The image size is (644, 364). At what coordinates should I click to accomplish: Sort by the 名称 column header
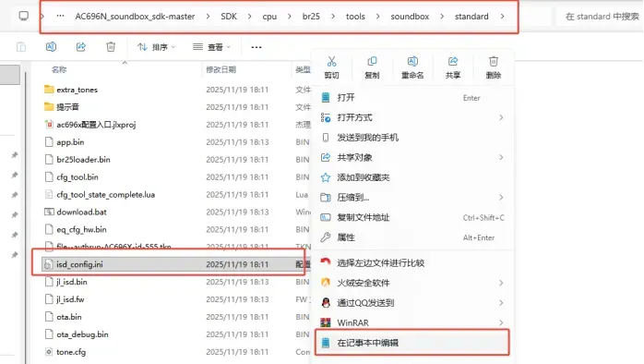click(x=59, y=69)
